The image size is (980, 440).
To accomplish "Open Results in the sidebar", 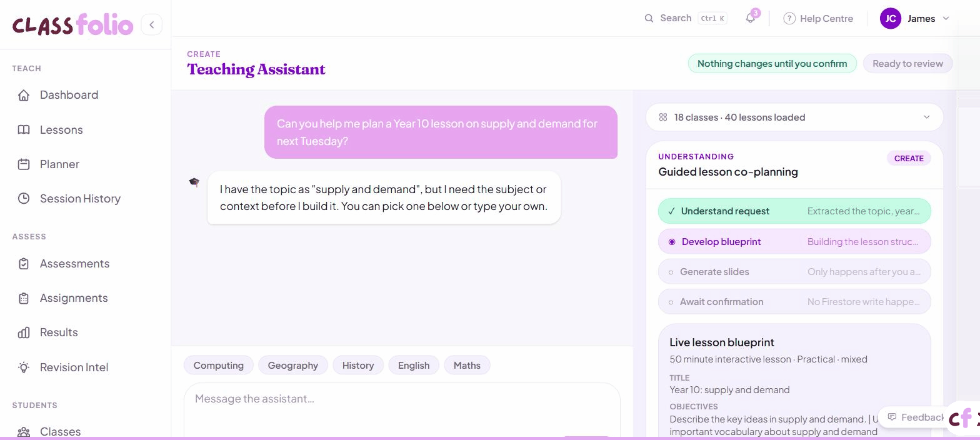I will [86, 332].
